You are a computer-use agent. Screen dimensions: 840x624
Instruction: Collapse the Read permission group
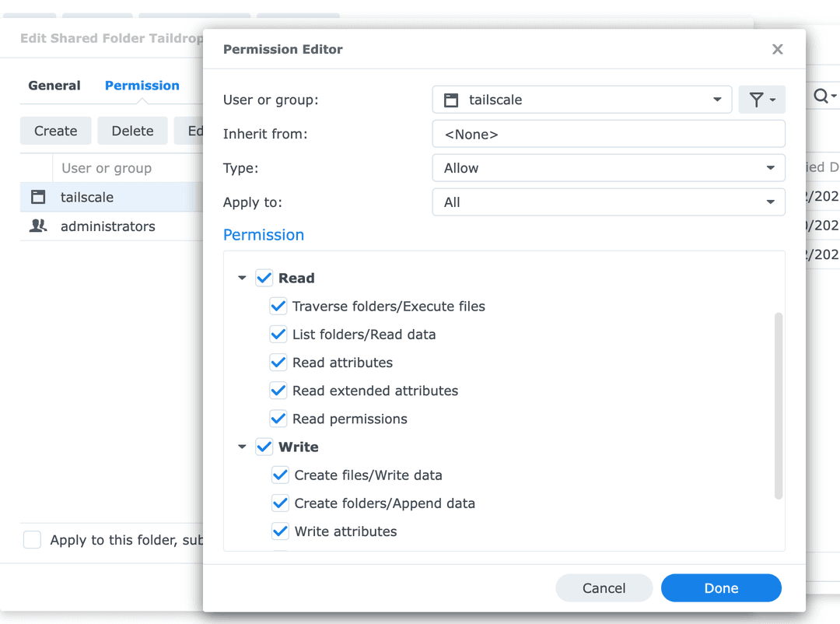(242, 278)
